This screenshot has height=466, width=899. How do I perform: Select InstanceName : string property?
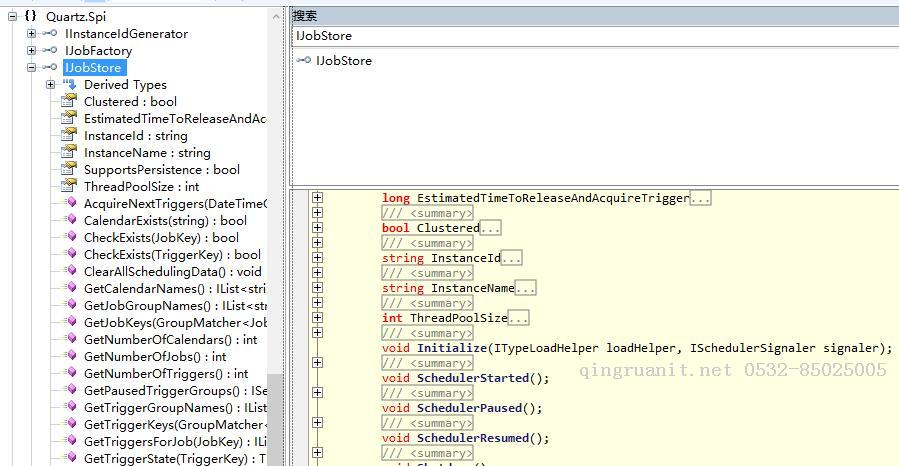(147, 153)
